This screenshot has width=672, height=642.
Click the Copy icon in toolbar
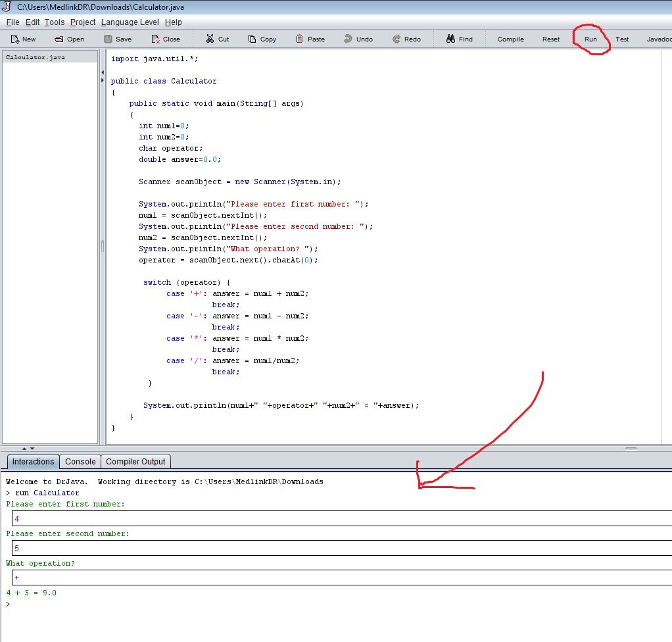coord(252,39)
